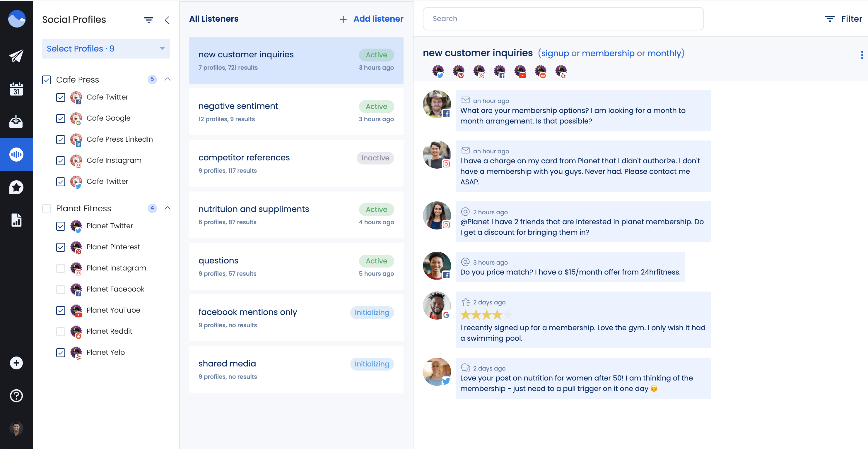Collapse the Social Profiles panel with the chevron

pyautogui.click(x=168, y=20)
